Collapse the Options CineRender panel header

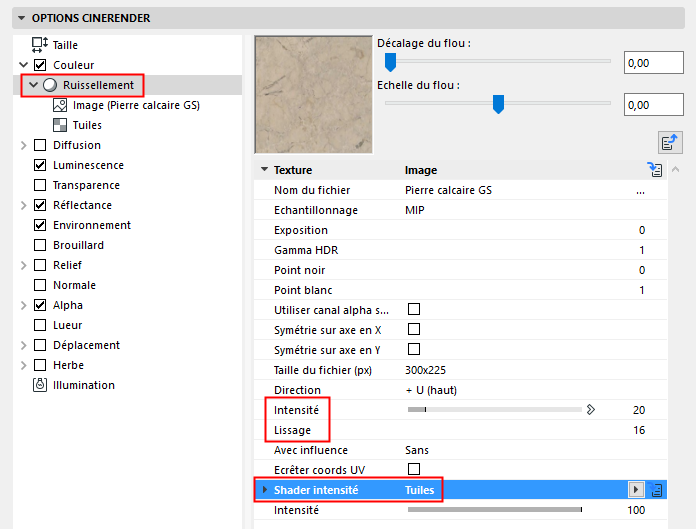(x=22, y=18)
